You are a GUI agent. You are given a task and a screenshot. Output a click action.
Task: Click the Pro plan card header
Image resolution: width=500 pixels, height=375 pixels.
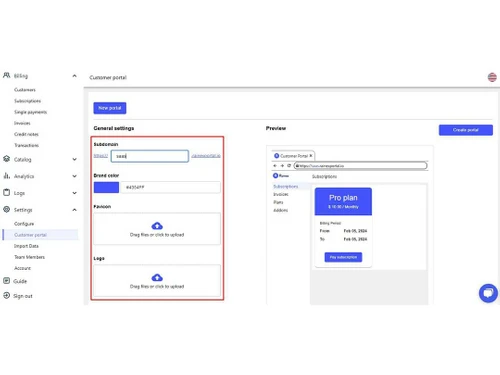coord(343,201)
